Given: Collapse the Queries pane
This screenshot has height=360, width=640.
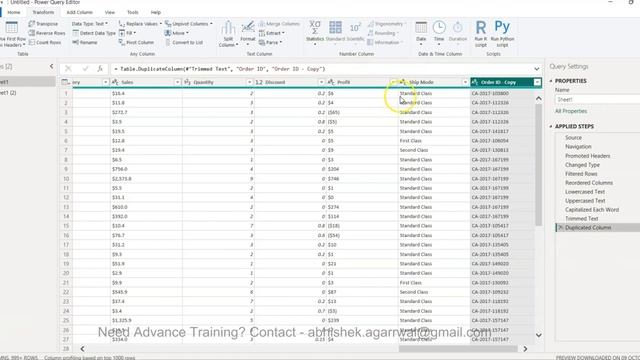Looking at the screenshot, I should (x=51, y=66).
